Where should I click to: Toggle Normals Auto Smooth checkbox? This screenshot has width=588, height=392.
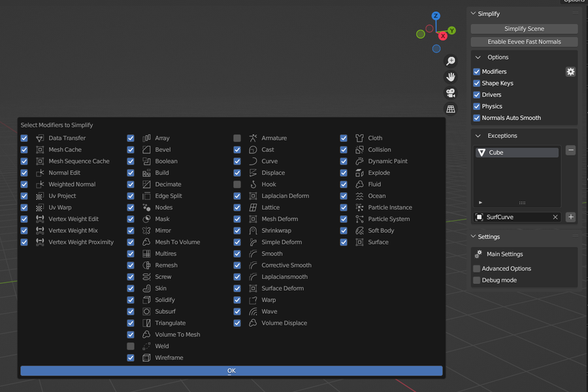(477, 118)
